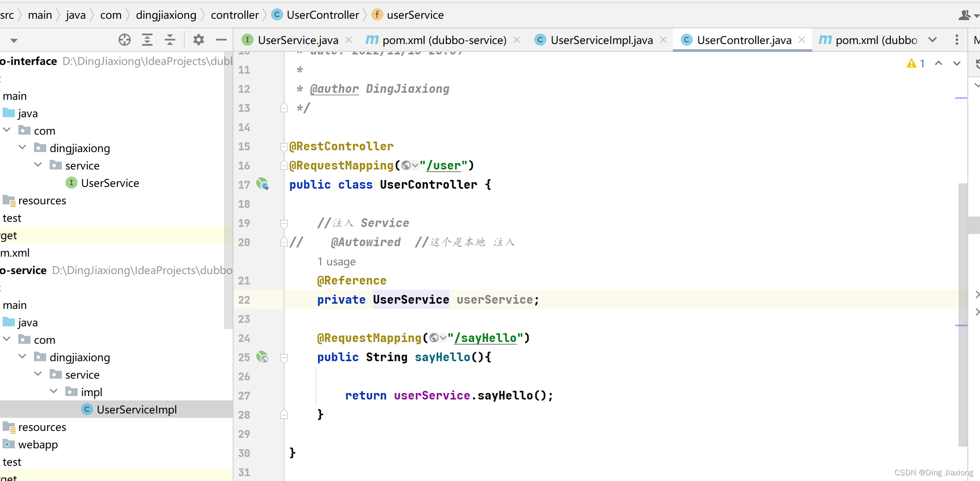
Task: Click the dingjiaxiong breadcrumb
Action: point(166,15)
